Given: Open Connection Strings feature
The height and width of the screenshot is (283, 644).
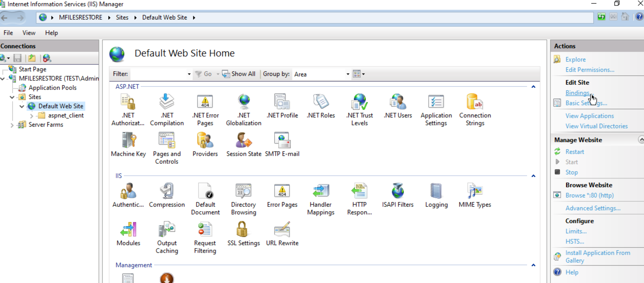Looking at the screenshot, I should pyautogui.click(x=475, y=109).
